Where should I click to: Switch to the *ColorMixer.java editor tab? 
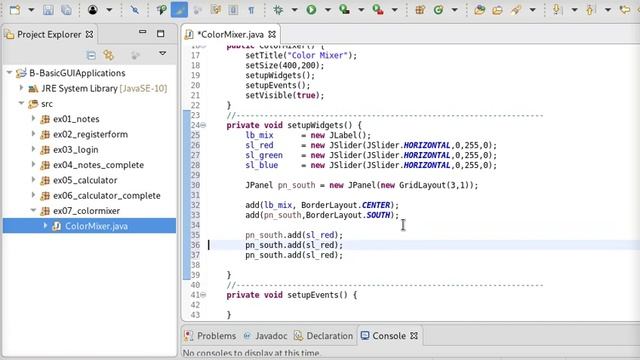231,35
